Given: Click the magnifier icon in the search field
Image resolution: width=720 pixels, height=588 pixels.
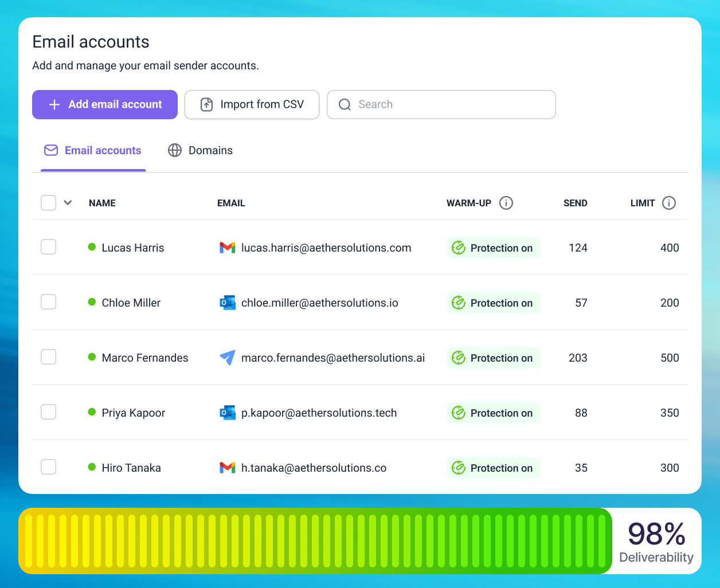Looking at the screenshot, I should pyautogui.click(x=344, y=104).
